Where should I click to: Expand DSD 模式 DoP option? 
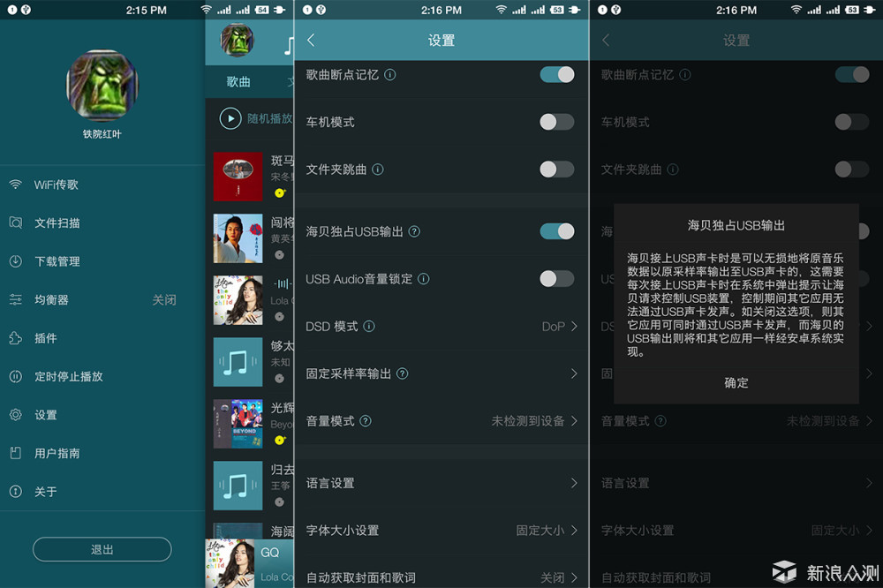coord(560,327)
